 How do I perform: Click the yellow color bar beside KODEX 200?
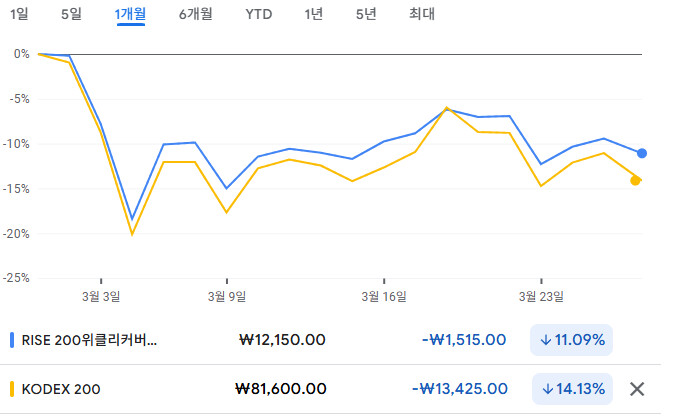pos(10,389)
